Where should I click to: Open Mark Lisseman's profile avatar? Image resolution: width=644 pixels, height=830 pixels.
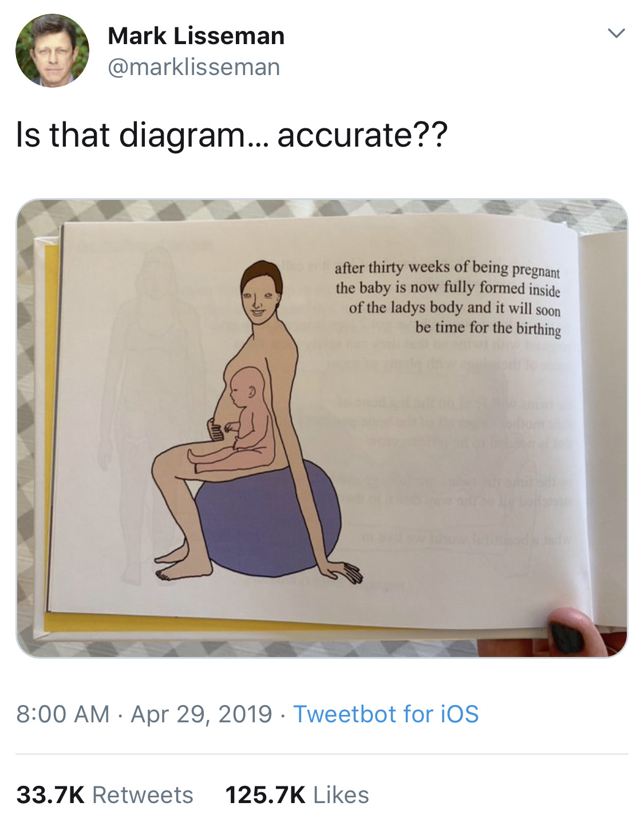click(x=52, y=51)
